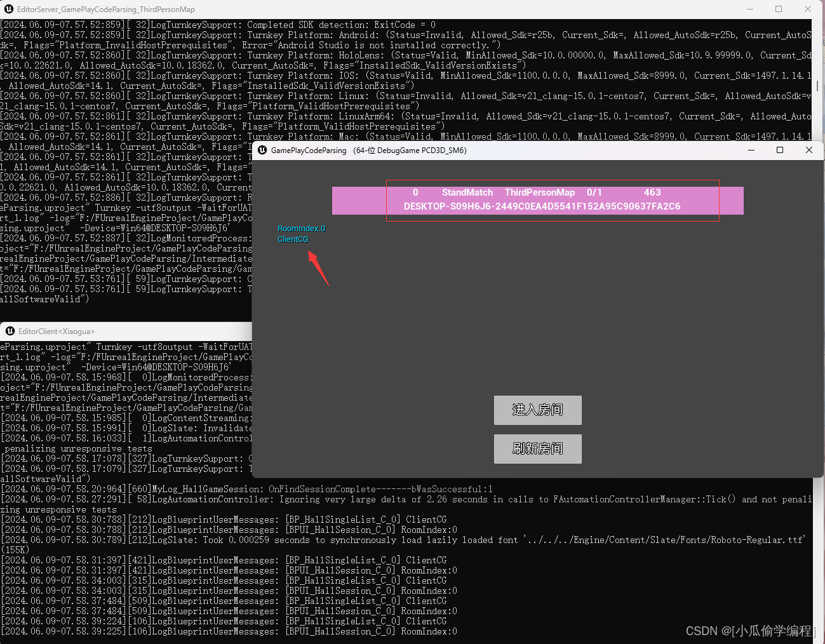Image resolution: width=825 pixels, height=644 pixels.
Task: Minimize the GamePlayCodeParsing game window
Action: point(751,151)
